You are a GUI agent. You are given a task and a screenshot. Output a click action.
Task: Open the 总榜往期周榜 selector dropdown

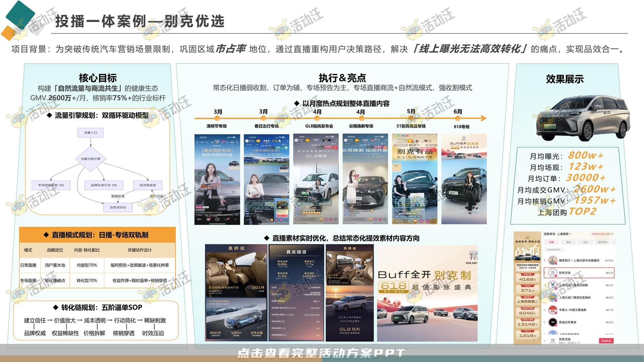pos(554,250)
